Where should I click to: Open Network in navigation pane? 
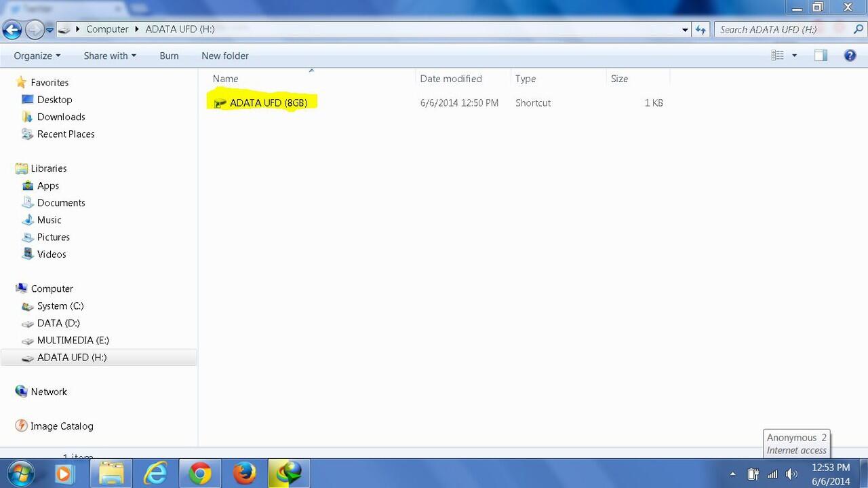[x=49, y=392]
